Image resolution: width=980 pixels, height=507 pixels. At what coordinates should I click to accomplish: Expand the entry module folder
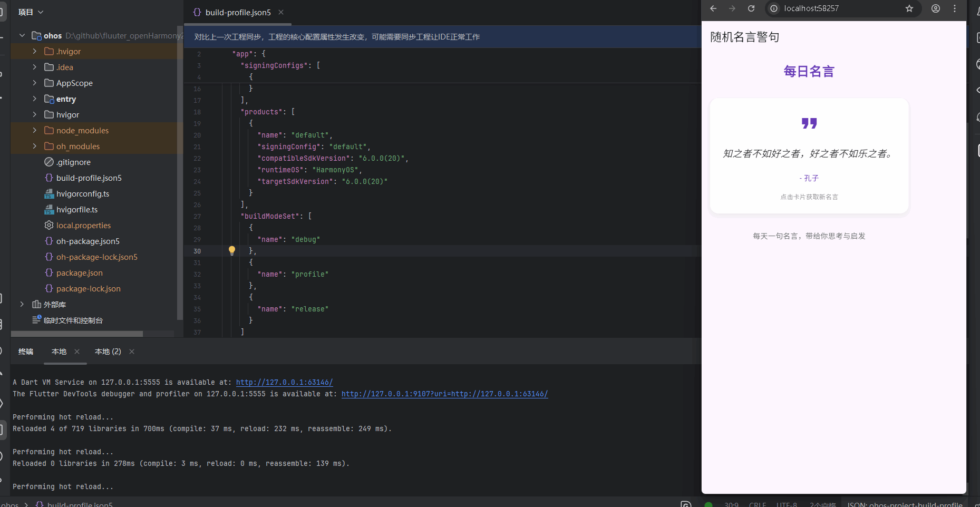click(34, 99)
